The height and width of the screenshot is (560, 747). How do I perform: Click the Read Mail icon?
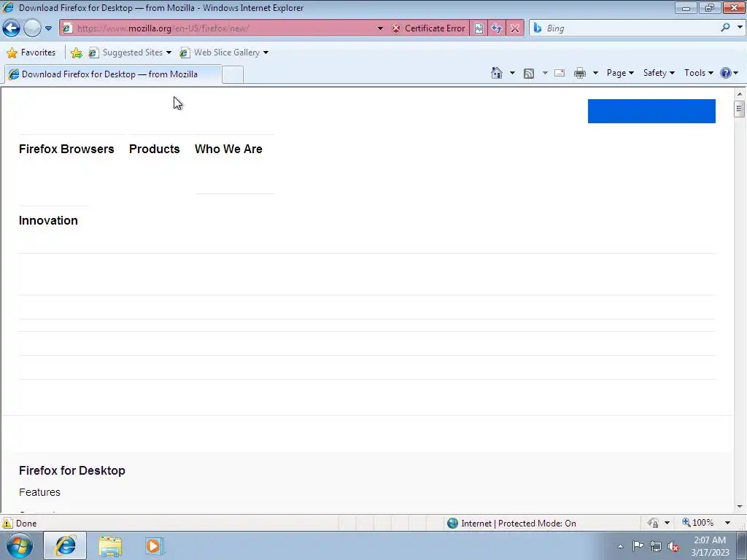[x=560, y=73]
